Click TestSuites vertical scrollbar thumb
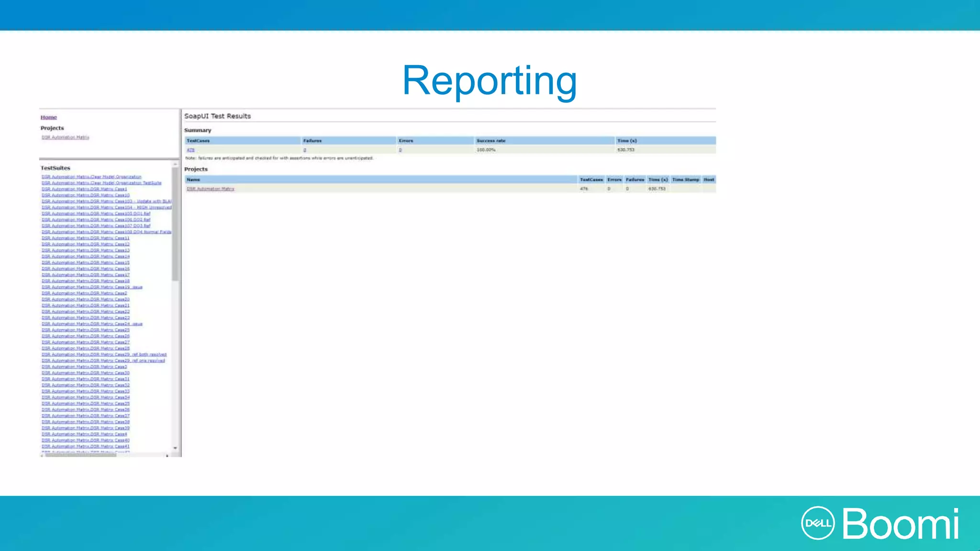The width and height of the screenshot is (980, 551). (x=175, y=224)
